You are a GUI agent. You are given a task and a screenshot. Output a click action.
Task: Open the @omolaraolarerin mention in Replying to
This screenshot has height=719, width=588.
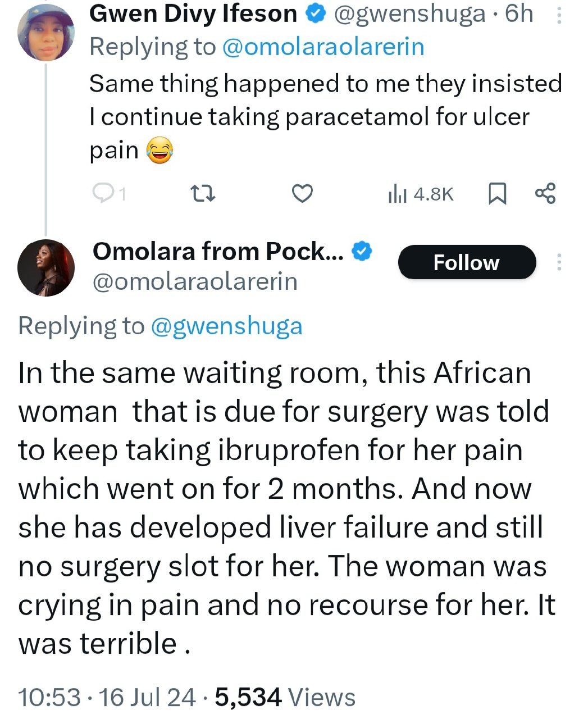323,47
